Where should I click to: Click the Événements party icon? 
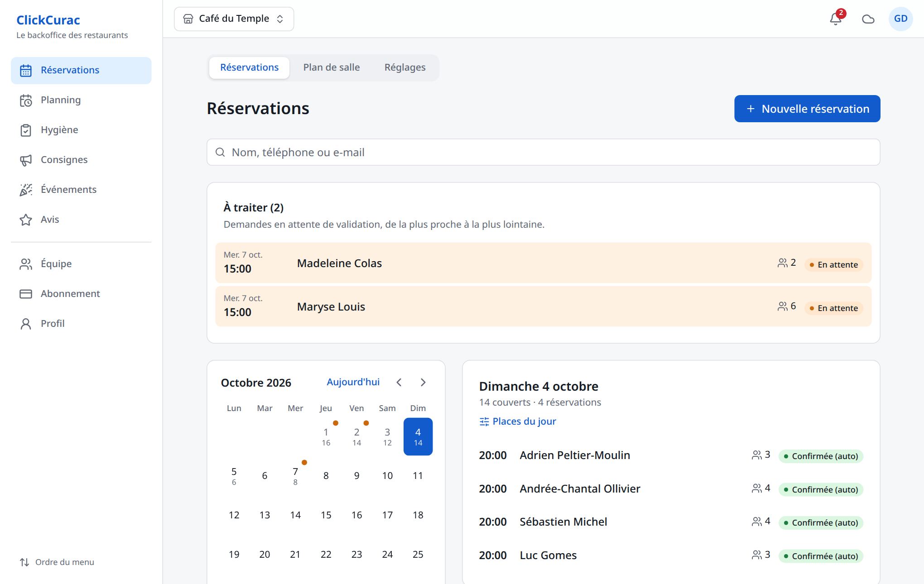coord(26,190)
